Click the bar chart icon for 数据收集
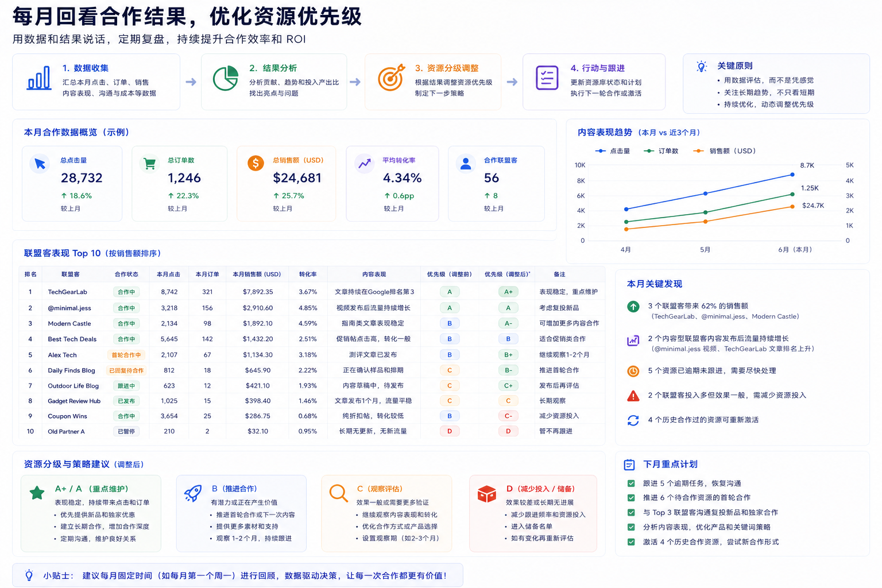The width and height of the screenshot is (882, 588). [x=39, y=79]
